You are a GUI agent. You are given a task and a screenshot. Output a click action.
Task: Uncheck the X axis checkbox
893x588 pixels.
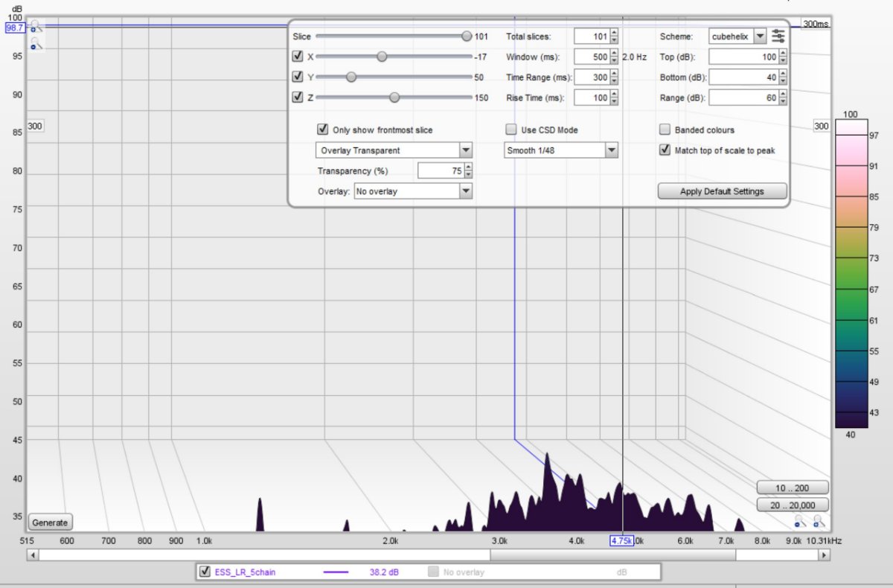click(x=298, y=57)
